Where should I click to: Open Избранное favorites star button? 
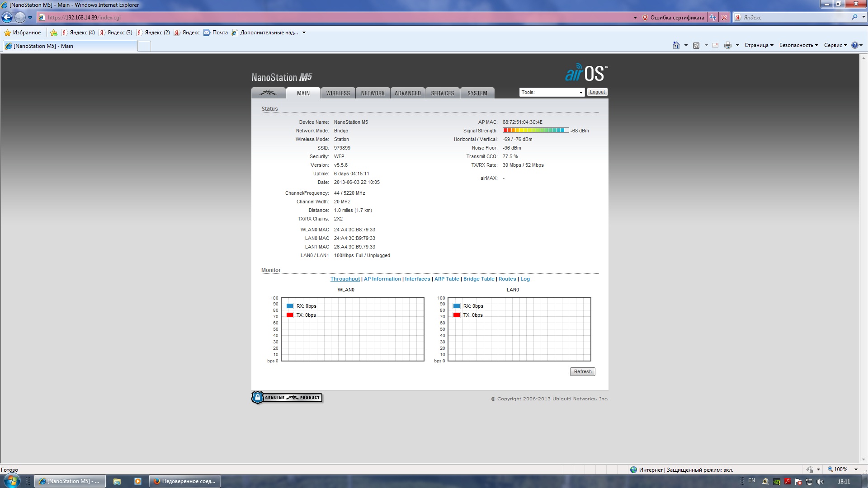(x=23, y=33)
